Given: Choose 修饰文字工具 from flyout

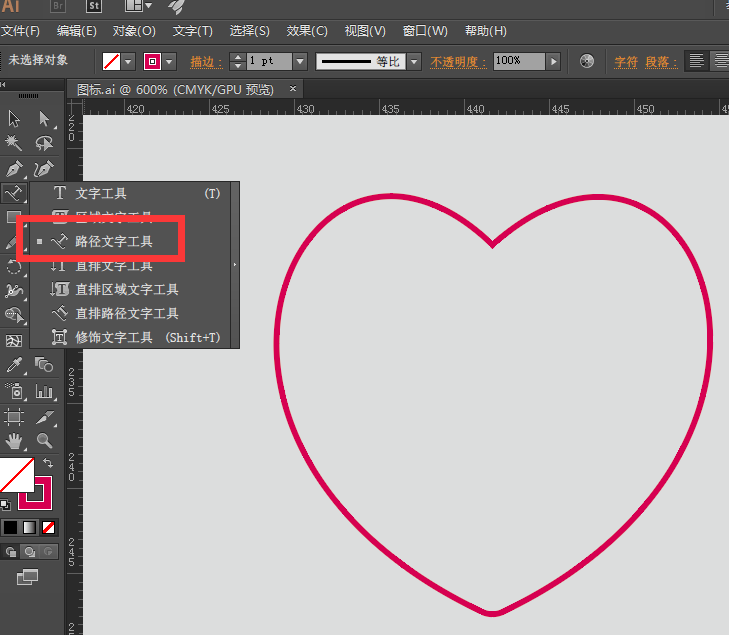Looking at the screenshot, I should (131, 337).
